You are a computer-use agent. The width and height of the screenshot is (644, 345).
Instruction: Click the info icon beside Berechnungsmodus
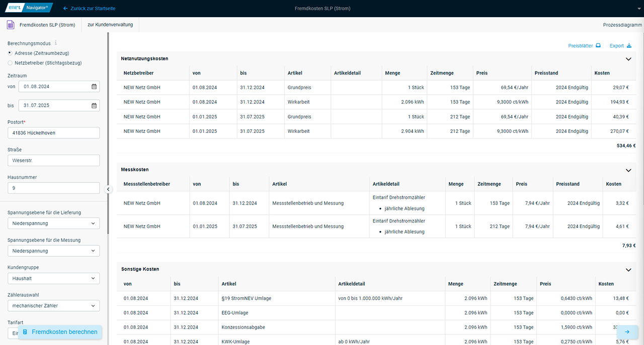click(x=56, y=43)
